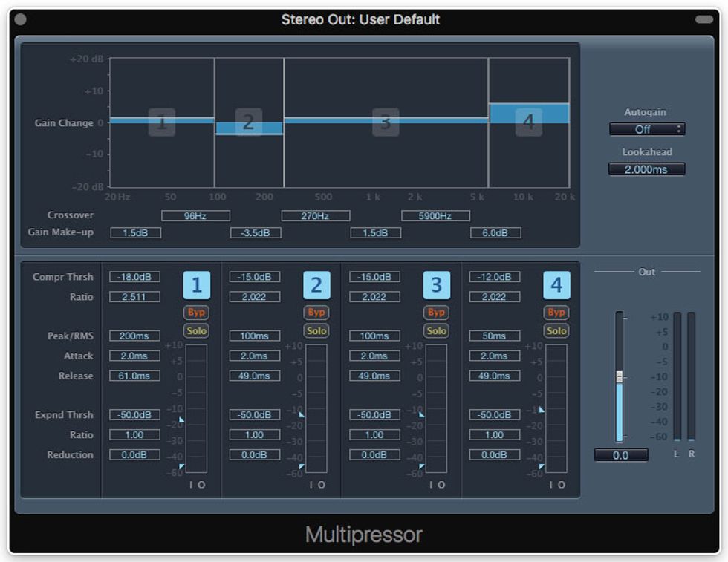This screenshot has height=562, width=728.
Task: Click band 4 expander threshold triangle near -60
Action: (x=542, y=466)
